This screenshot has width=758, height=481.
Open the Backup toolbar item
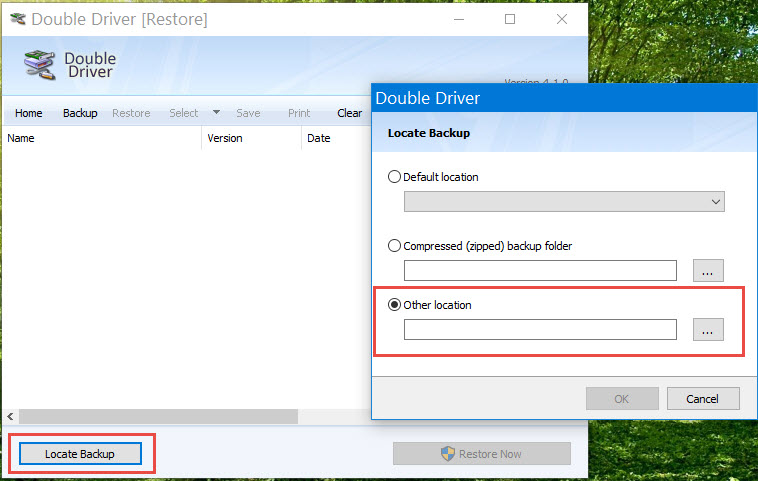[x=80, y=113]
